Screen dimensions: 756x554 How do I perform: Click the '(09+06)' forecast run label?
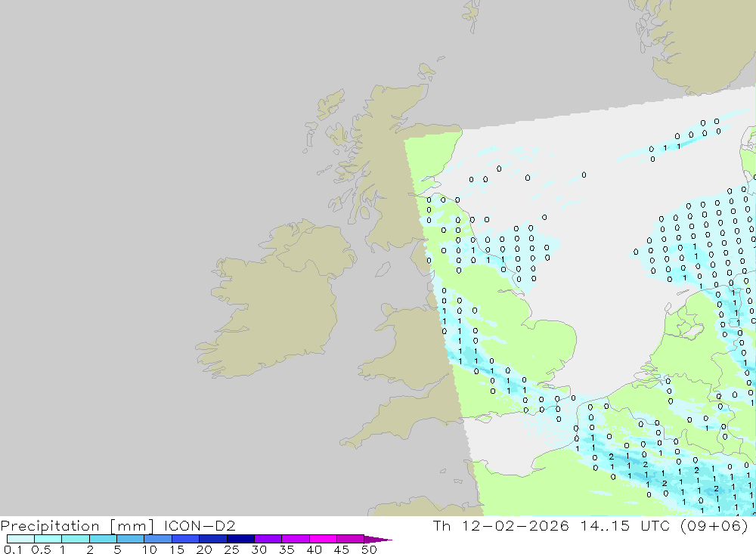pos(714,525)
